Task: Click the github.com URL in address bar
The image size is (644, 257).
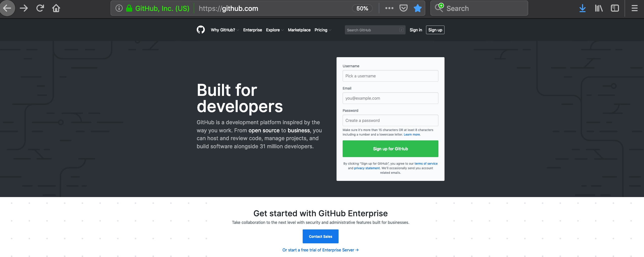Action: 229,8
